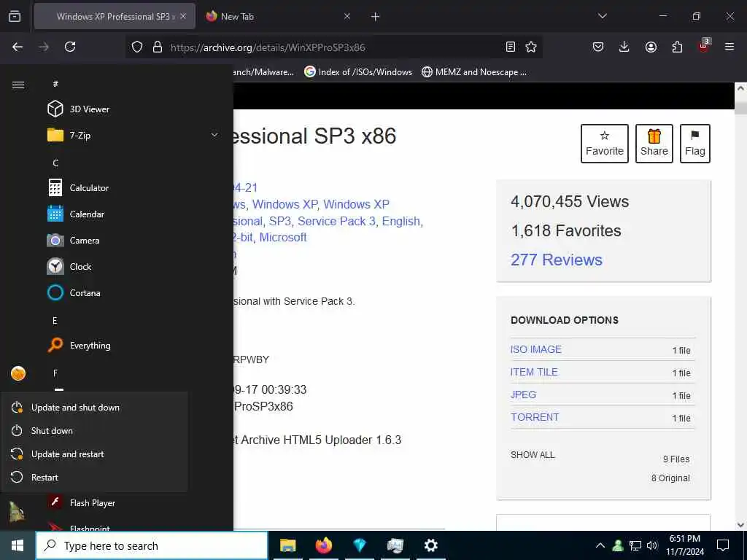Open the Windows XP topic link
The height and width of the screenshot is (560, 747).
click(285, 204)
